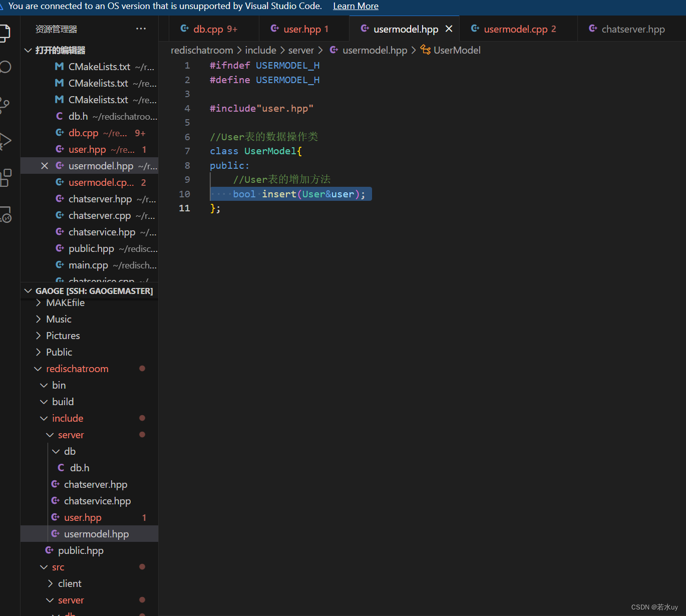This screenshot has height=616, width=686.
Task: Click the class UserModel declaration line
Action: 256,151
